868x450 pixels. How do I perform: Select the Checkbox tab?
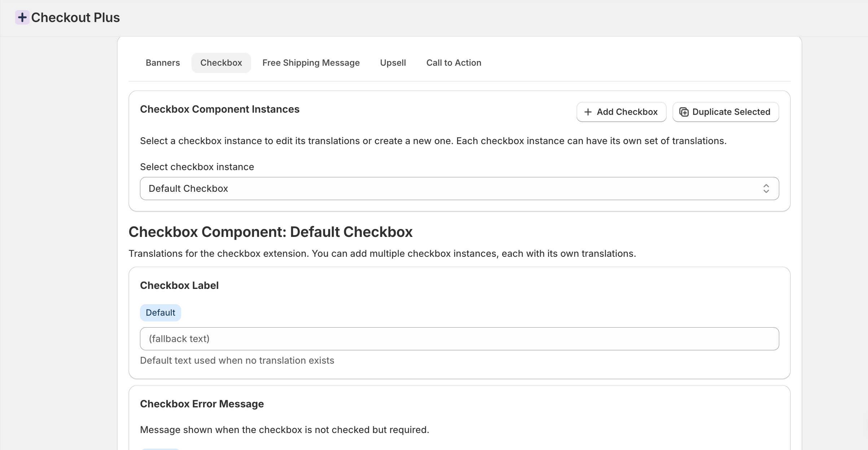tap(221, 63)
